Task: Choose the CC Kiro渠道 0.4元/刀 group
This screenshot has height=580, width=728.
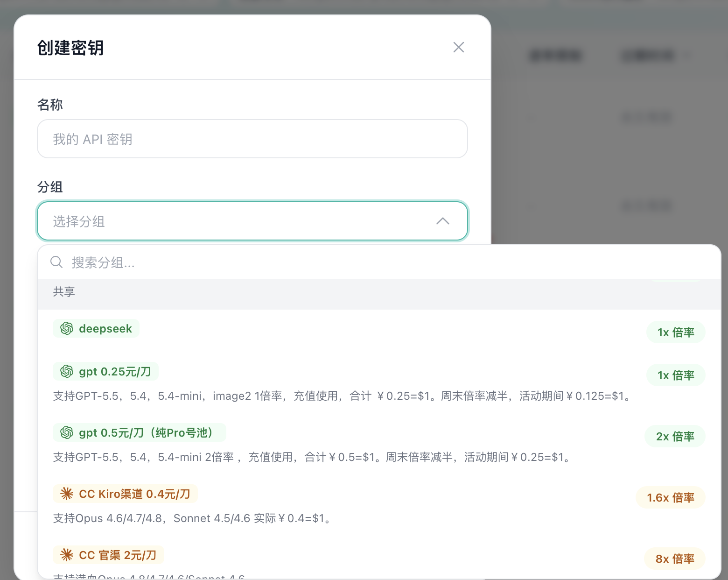Action: point(125,494)
